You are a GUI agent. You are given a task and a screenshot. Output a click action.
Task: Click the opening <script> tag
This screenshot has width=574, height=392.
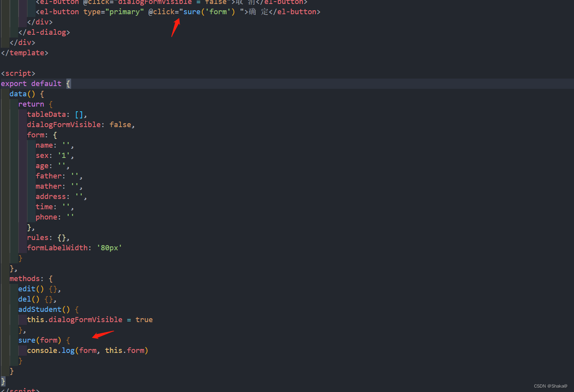tap(18, 73)
